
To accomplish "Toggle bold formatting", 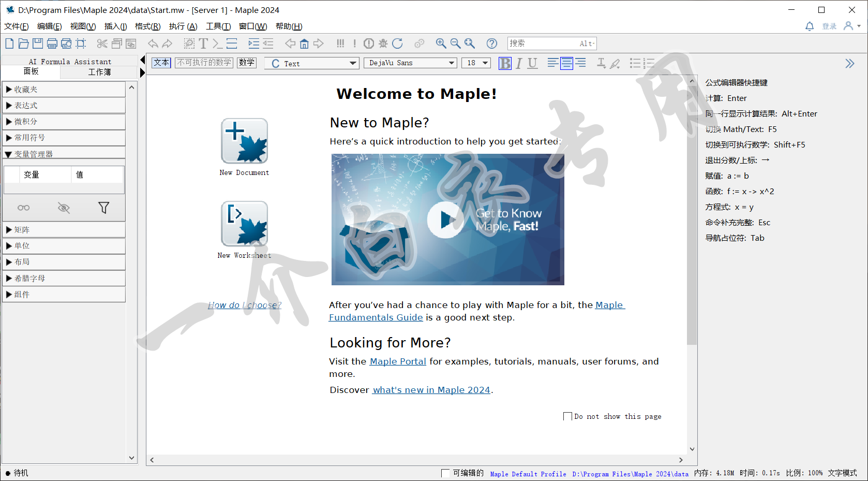I will coord(505,63).
